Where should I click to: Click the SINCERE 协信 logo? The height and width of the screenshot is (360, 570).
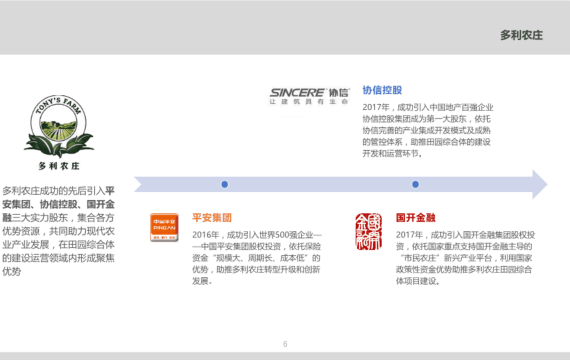click(x=309, y=96)
